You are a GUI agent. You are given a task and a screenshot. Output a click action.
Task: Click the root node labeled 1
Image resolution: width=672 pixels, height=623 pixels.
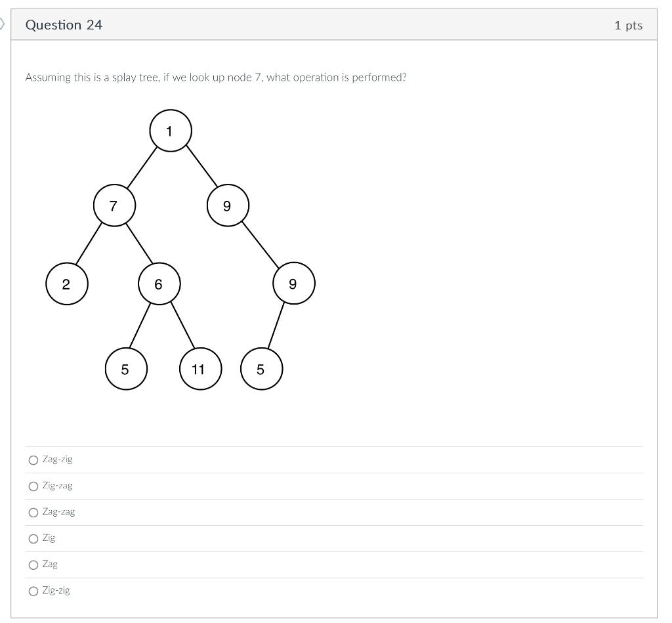(170, 131)
